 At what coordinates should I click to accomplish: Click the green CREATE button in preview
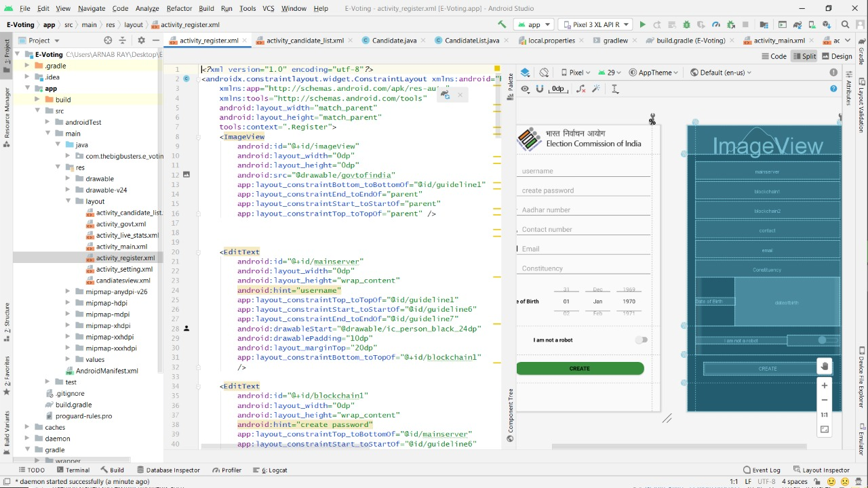(580, 368)
